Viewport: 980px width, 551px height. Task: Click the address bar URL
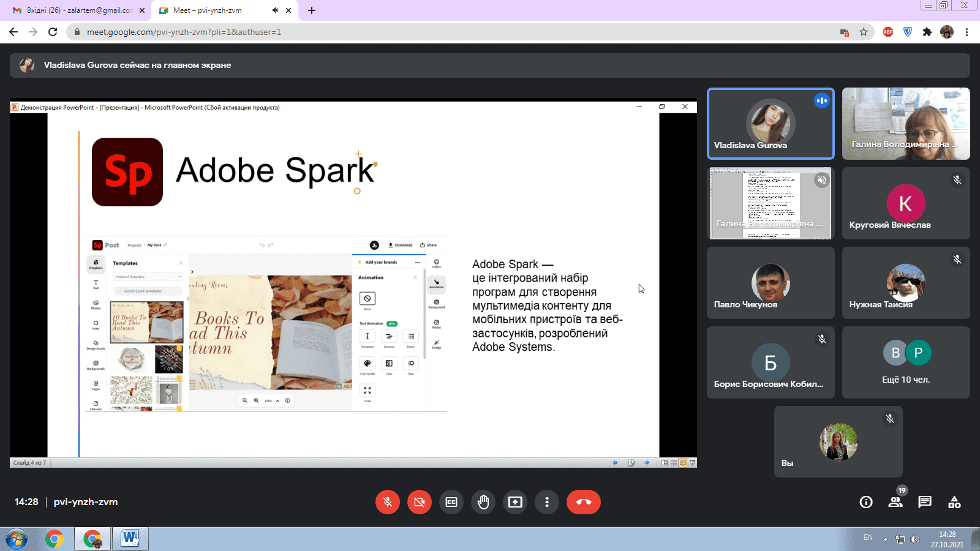[184, 32]
